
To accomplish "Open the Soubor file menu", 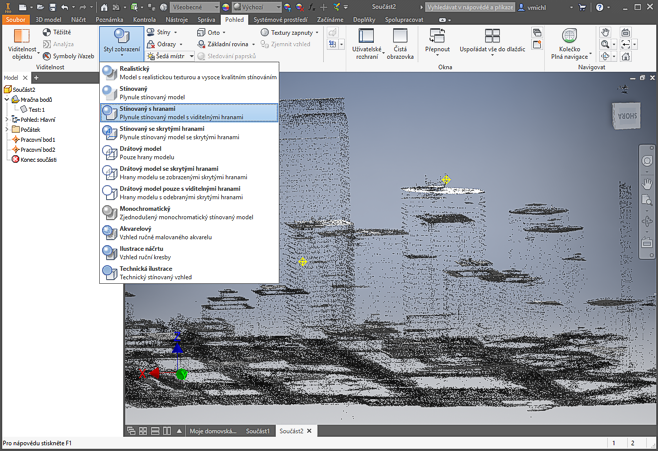I will 16,19.
